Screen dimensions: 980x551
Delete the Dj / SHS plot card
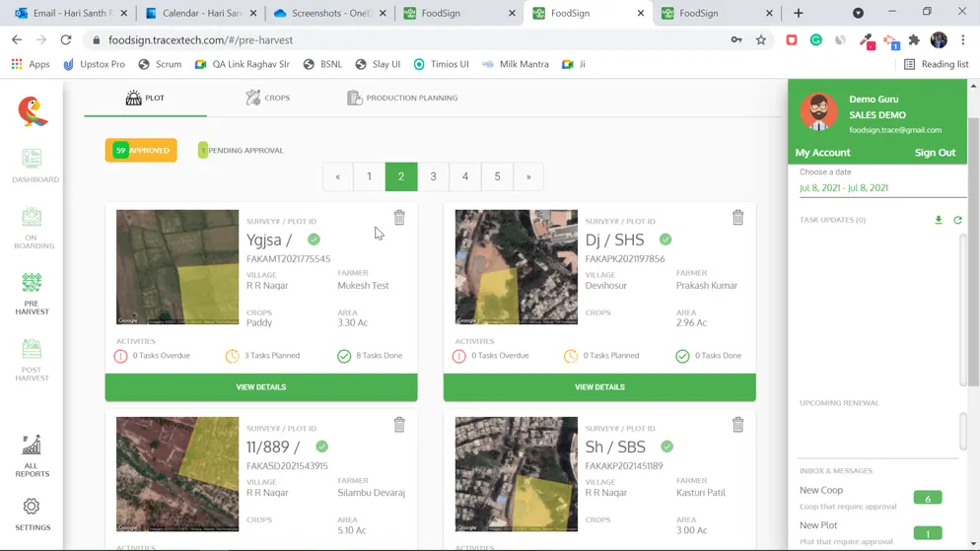738,218
